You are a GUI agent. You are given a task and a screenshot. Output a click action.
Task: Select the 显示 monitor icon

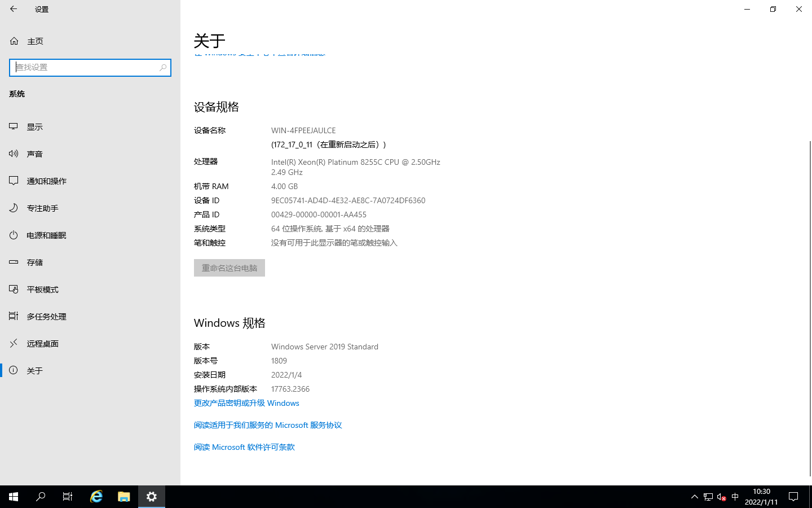coord(14,126)
